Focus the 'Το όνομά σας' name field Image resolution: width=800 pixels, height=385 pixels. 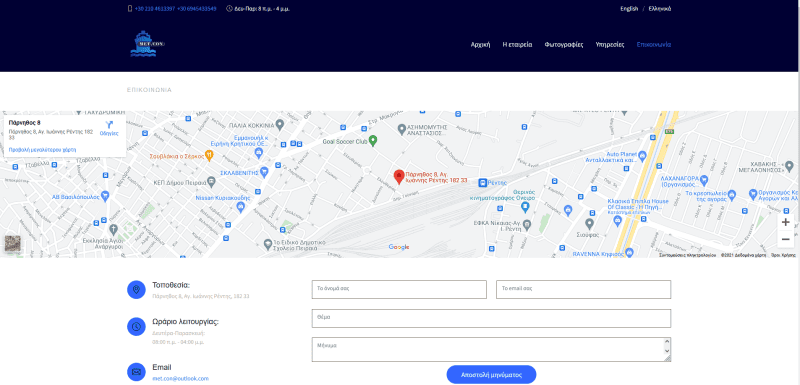click(x=399, y=289)
